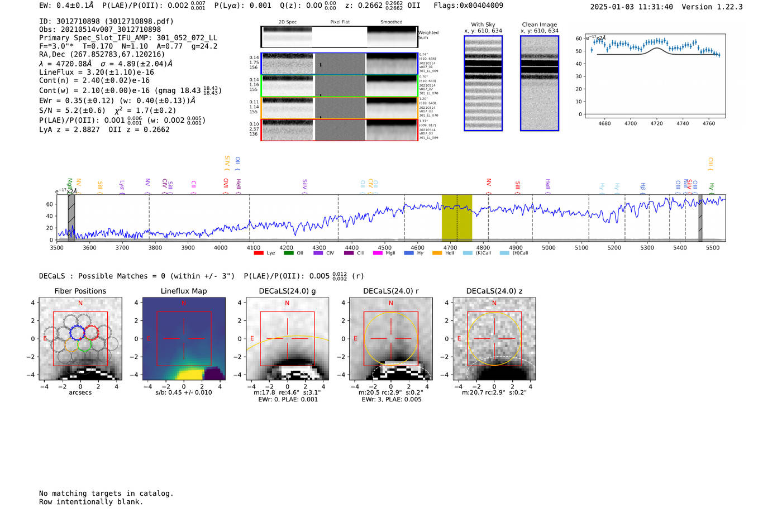
Task: Click the orange fiber circle
Action: pos(71,344)
